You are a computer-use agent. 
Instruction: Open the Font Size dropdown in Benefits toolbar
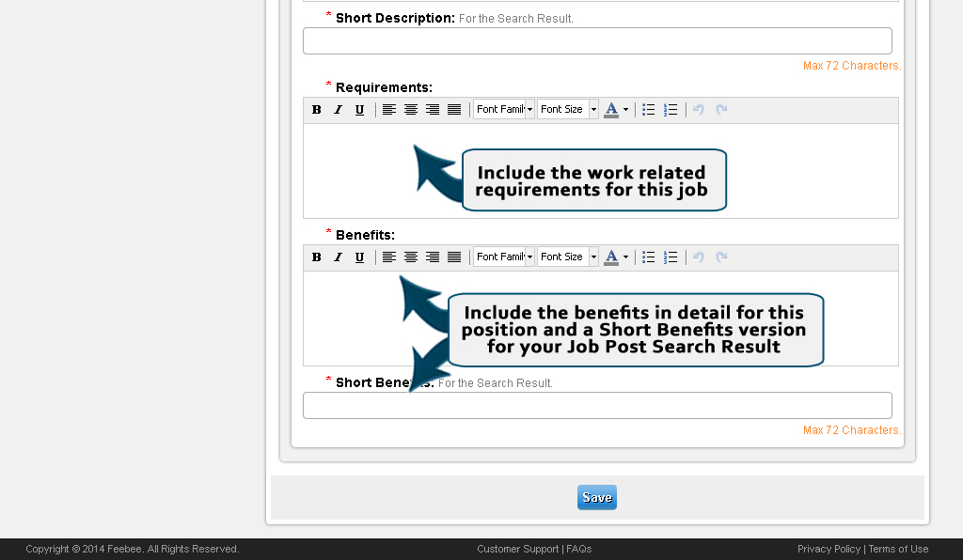click(567, 257)
